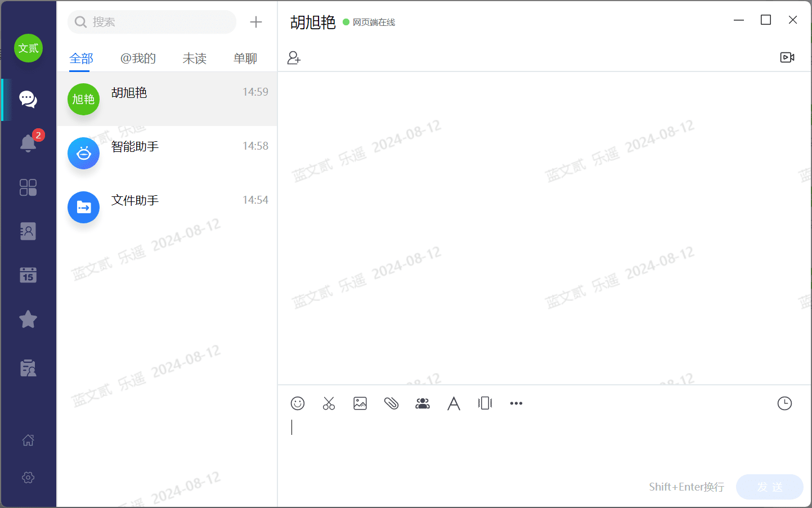Select the 智能助手 name in chat list
This screenshot has width=812, height=508.
pos(135,147)
